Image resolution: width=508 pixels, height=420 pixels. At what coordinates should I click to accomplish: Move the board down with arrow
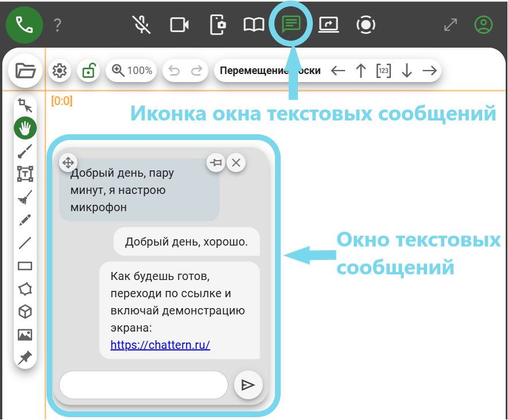click(x=406, y=71)
